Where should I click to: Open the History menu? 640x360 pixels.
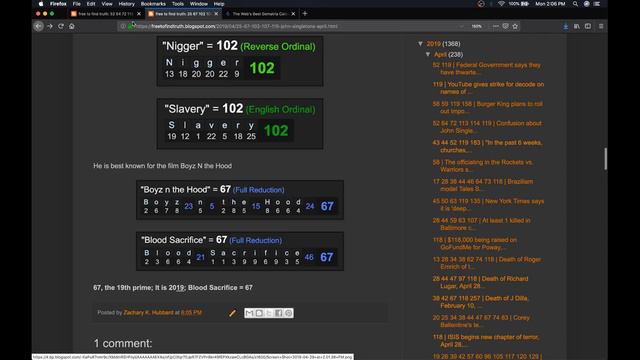pyautogui.click(x=126, y=4)
